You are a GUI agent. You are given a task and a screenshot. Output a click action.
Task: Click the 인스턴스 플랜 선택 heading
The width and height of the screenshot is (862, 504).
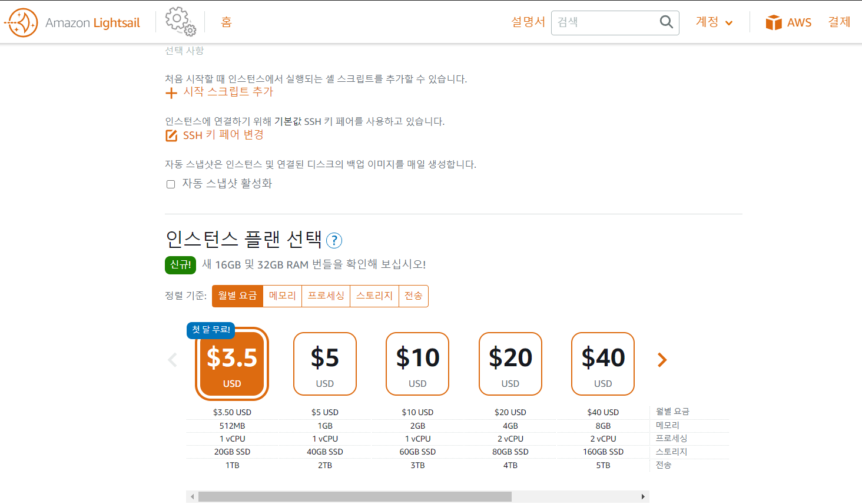pos(244,240)
